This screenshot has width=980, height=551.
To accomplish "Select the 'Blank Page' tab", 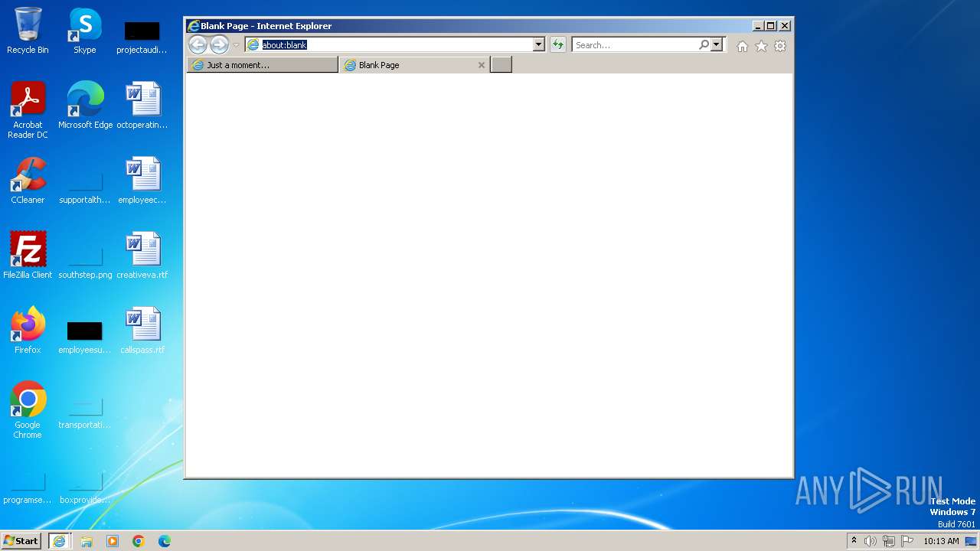I will [x=414, y=65].
